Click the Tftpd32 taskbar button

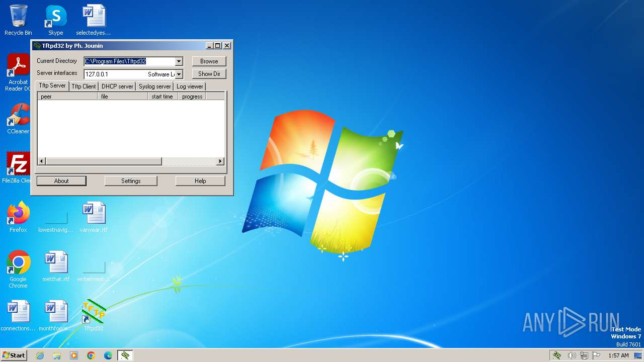pyautogui.click(x=125, y=355)
